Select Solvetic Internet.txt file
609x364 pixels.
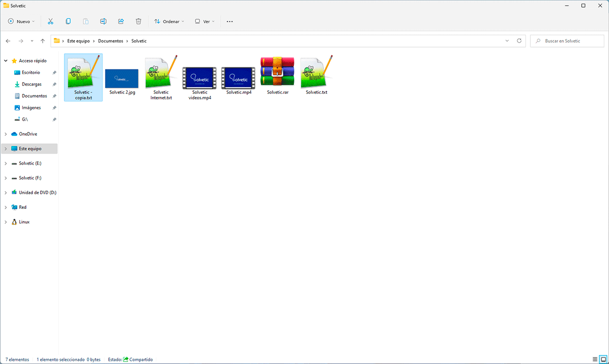click(x=160, y=78)
